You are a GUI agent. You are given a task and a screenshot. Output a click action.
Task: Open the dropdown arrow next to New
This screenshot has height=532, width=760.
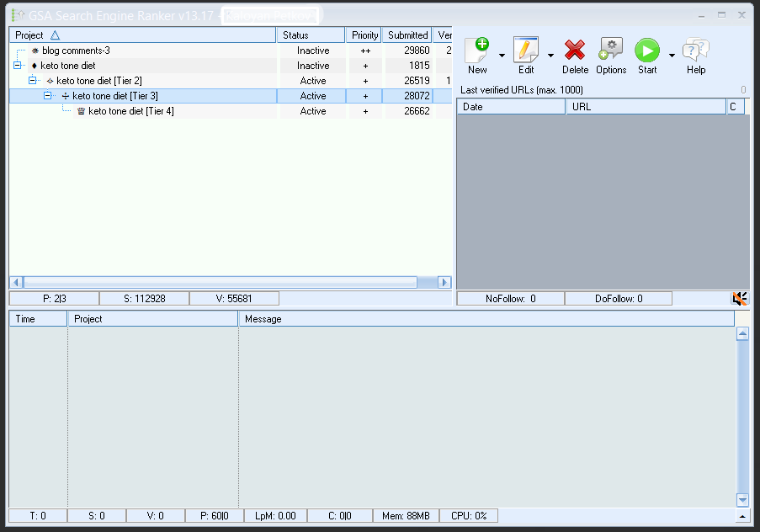click(502, 56)
